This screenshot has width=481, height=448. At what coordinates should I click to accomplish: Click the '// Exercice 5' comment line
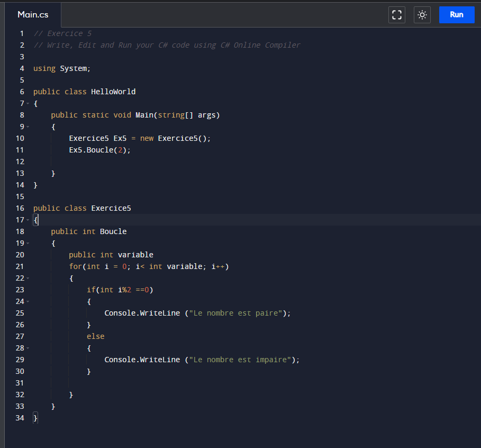coord(62,33)
